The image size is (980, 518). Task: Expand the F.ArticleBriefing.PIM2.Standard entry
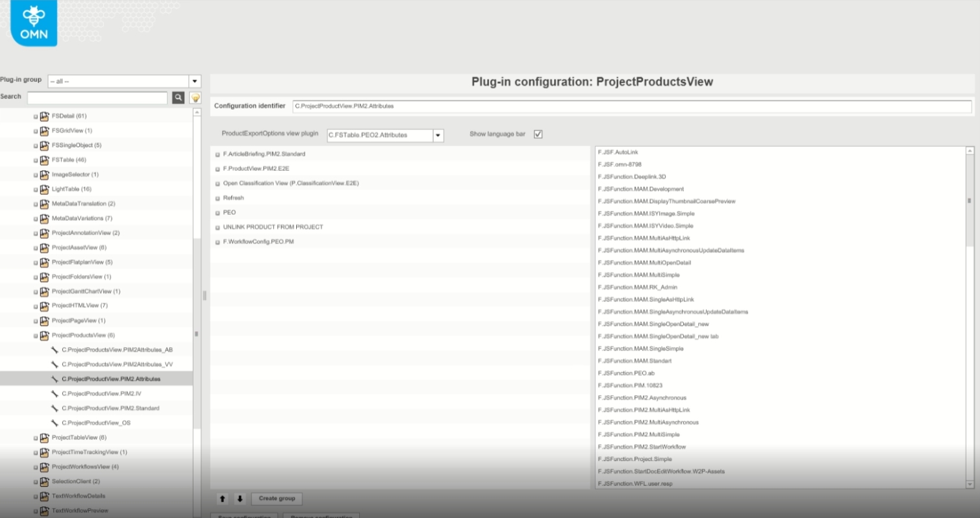pos(218,154)
